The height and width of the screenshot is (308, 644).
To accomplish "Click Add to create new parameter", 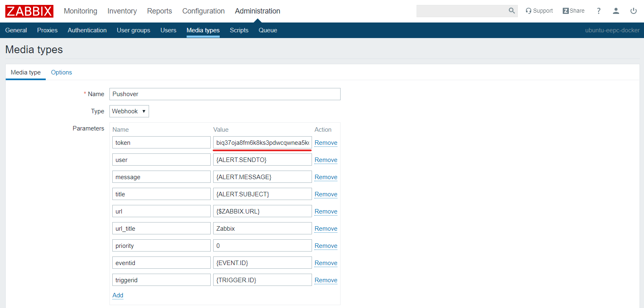I will click(x=118, y=295).
